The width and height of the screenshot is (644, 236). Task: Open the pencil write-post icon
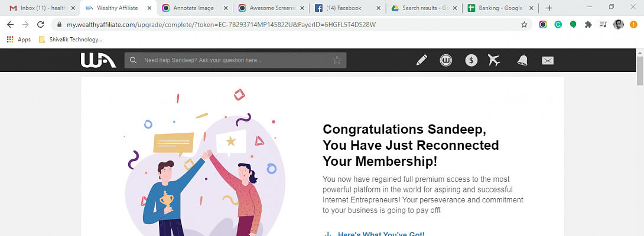421,60
